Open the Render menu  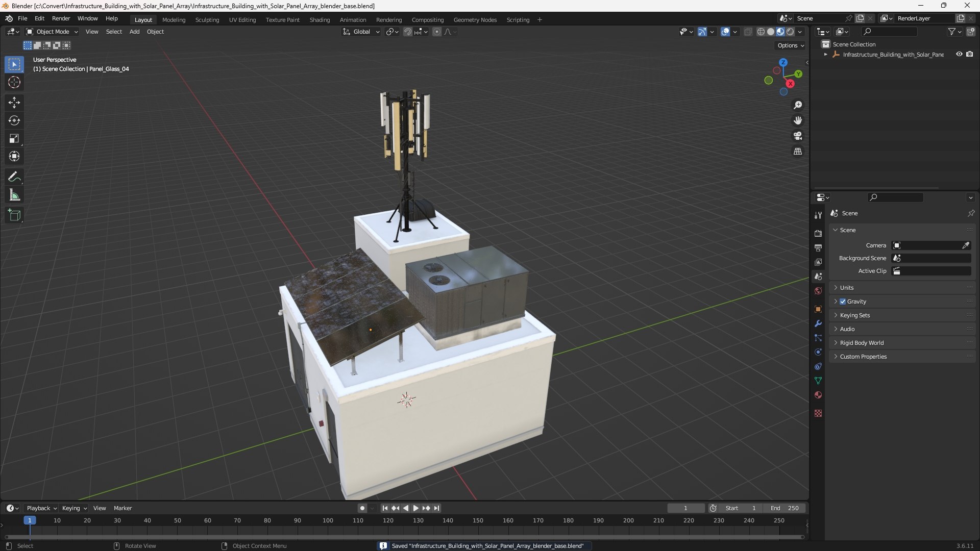pyautogui.click(x=61, y=18)
